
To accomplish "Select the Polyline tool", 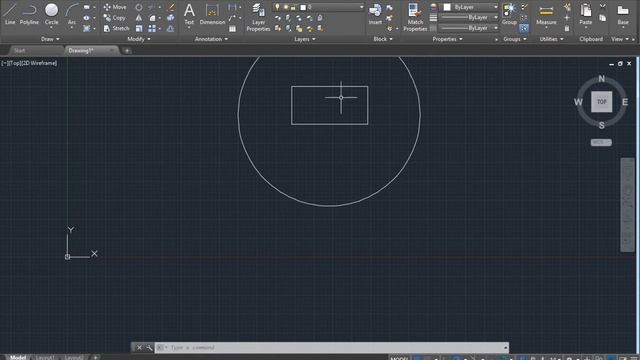I will click(29, 13).
